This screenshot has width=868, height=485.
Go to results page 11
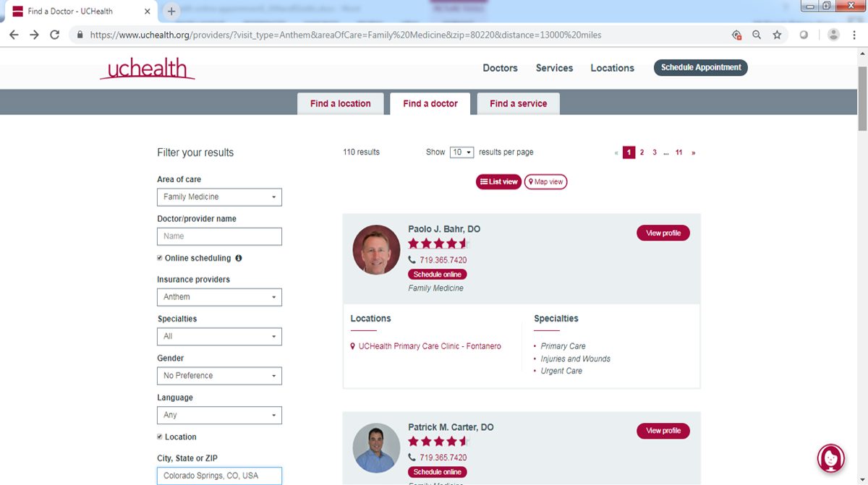(x=678, y=153)
